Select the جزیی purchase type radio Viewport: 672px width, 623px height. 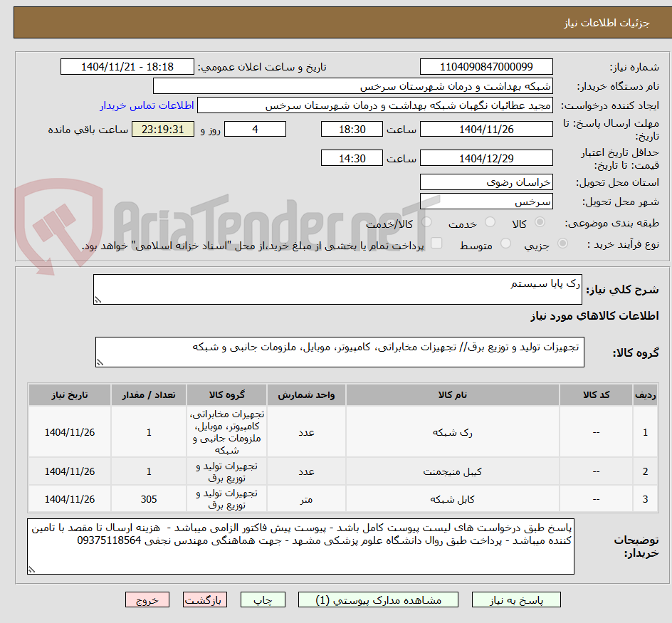tap(562, 244)
